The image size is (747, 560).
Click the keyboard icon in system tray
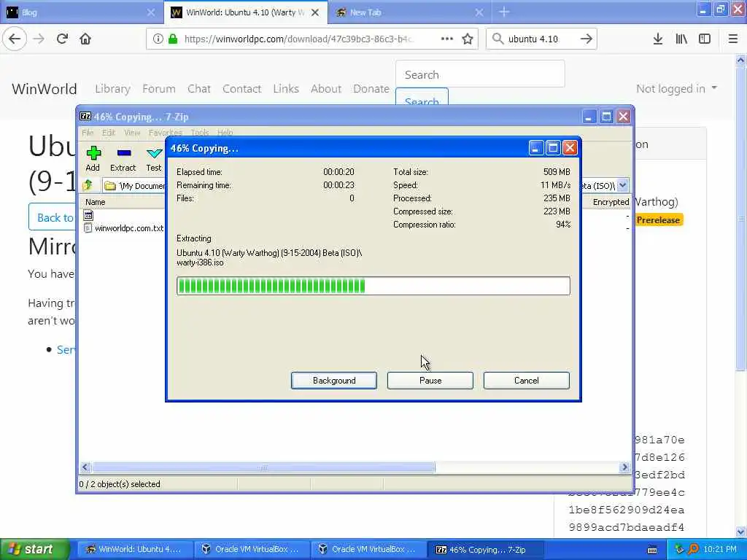[653, 550]
